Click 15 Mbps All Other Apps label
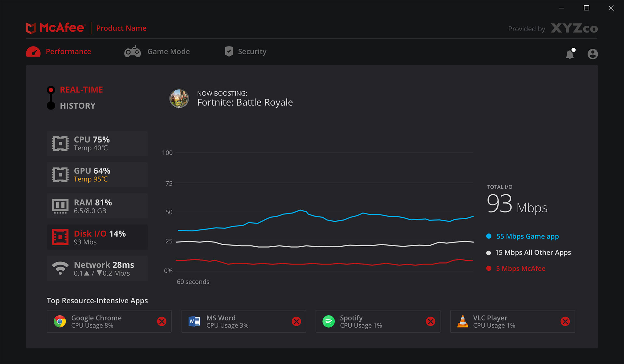This screenshot has width=624, height=364. tap(533, 253)
